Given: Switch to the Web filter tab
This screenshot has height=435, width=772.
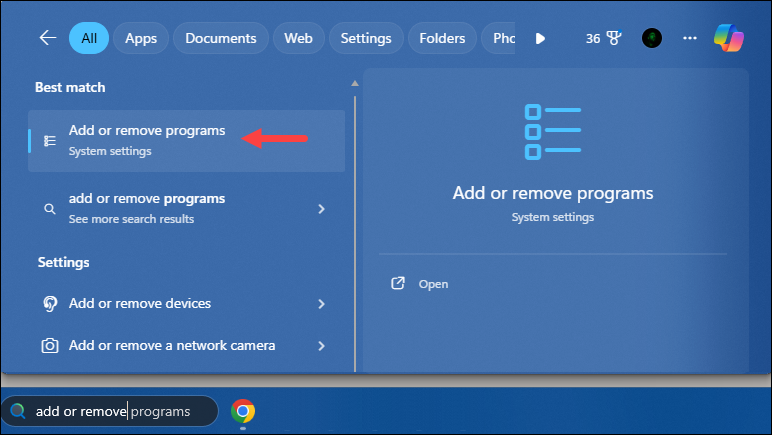Looking at the screenshot, I should pyautogui.click(x=298, y=38).
